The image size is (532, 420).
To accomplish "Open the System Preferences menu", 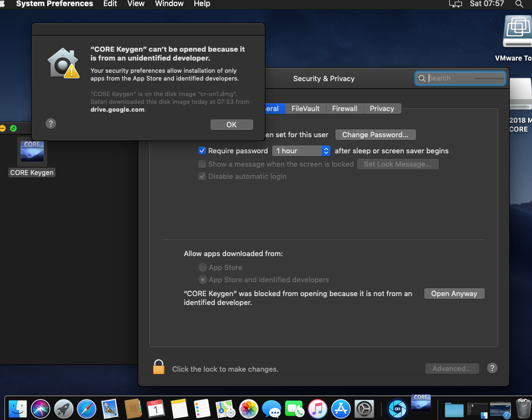I will click(x=54, y=4).
